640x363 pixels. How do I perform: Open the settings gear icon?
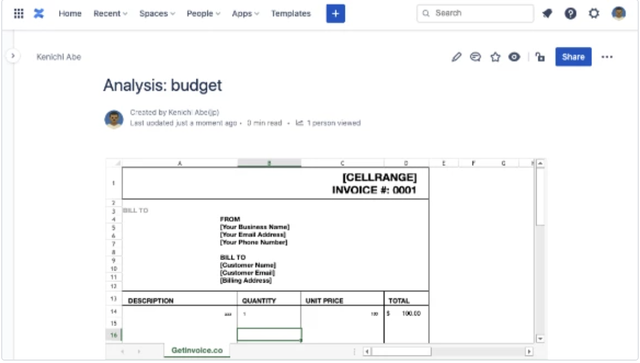(594, 13)
